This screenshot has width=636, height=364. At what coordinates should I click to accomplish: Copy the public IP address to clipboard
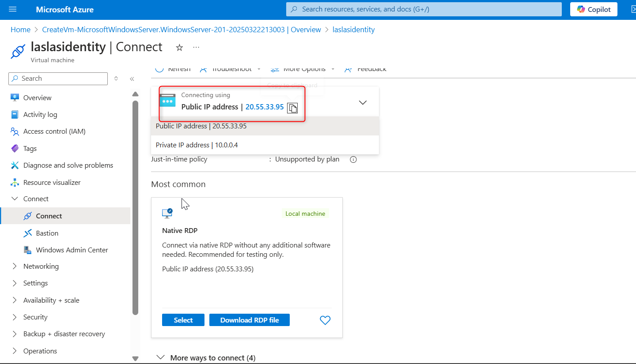click(292, 108)
